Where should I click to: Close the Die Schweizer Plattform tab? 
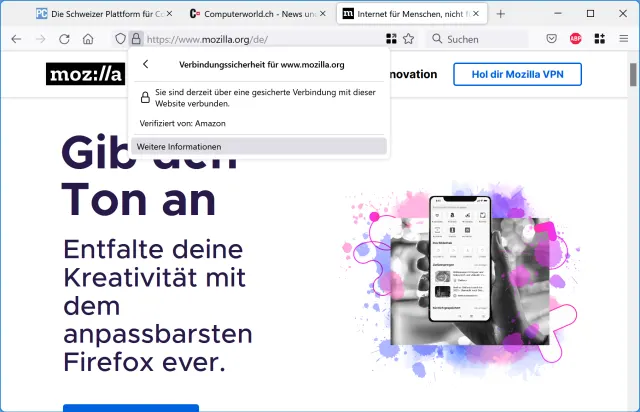(x=169, y=14)
